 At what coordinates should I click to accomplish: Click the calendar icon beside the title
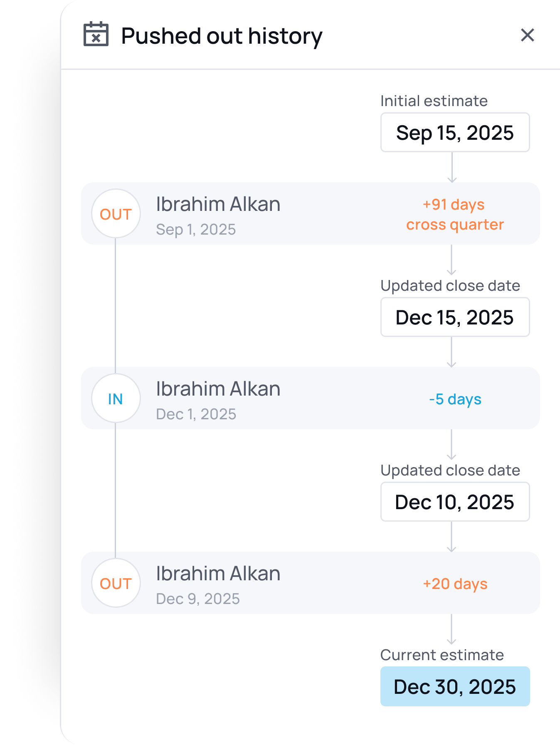click(x=96, y=35)
